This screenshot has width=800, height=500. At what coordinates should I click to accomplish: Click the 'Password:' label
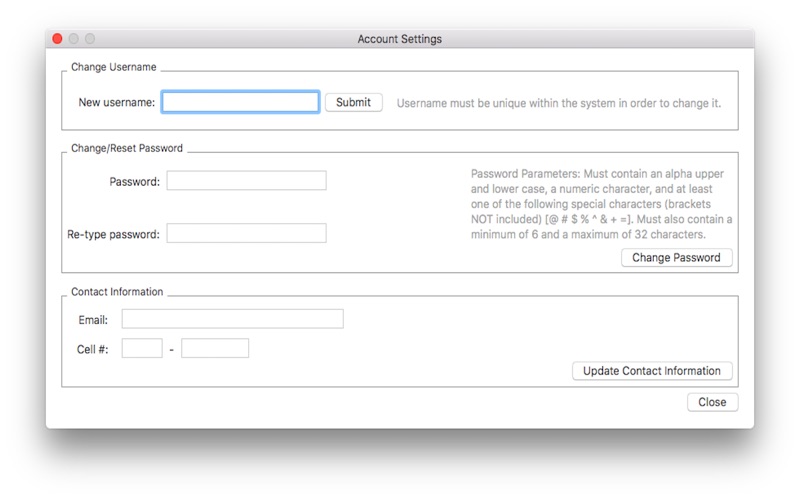[135, 182]
